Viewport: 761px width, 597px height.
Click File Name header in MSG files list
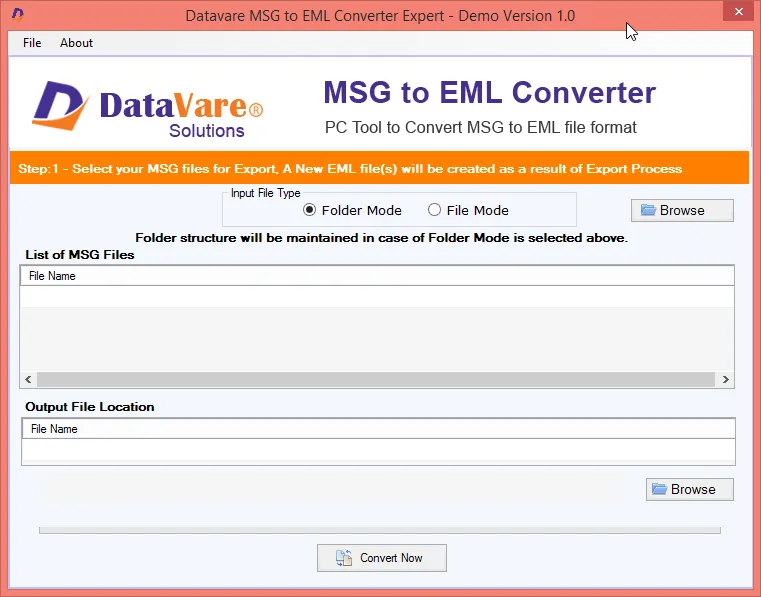point(52,276)
